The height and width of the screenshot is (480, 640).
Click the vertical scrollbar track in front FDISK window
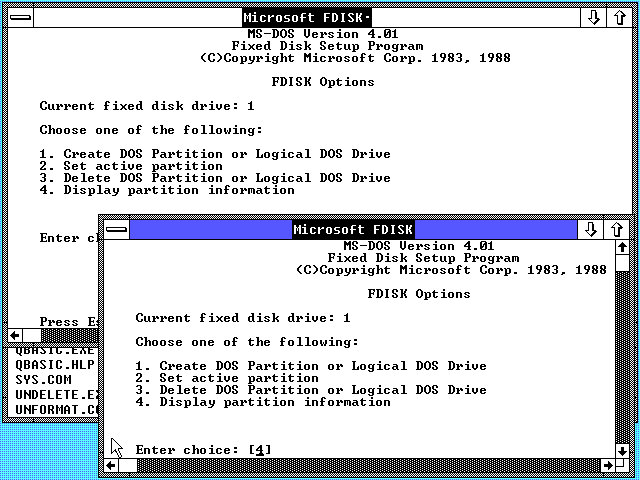tap(622, 357)
